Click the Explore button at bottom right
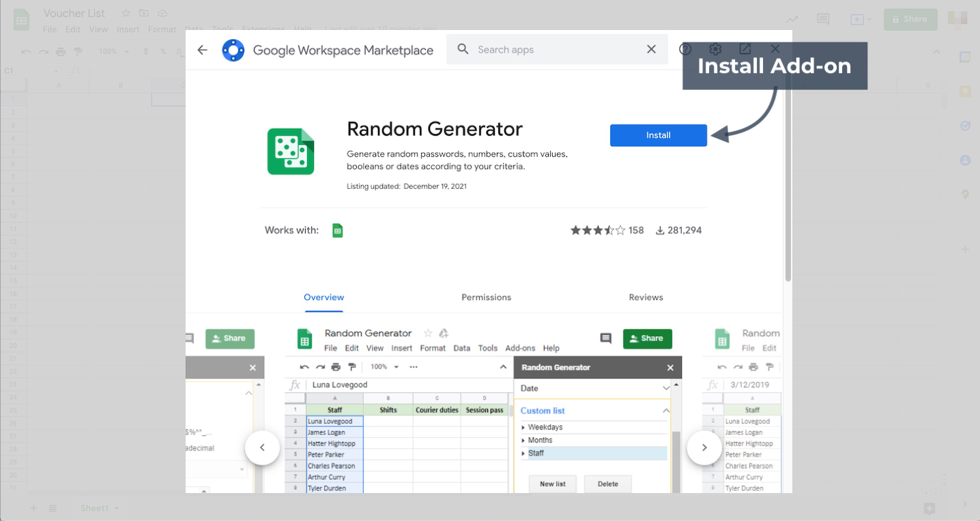The image size is (980, 521). pos(929,508)
